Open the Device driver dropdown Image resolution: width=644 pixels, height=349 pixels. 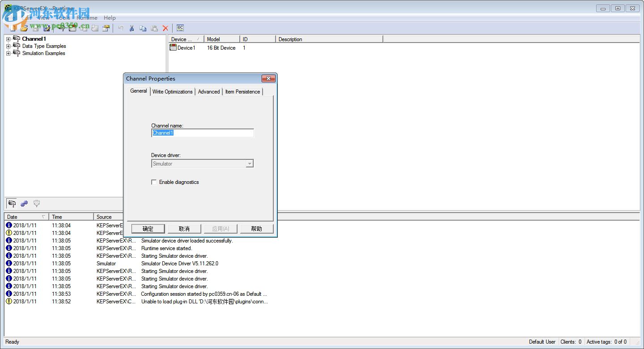[250, 164]
